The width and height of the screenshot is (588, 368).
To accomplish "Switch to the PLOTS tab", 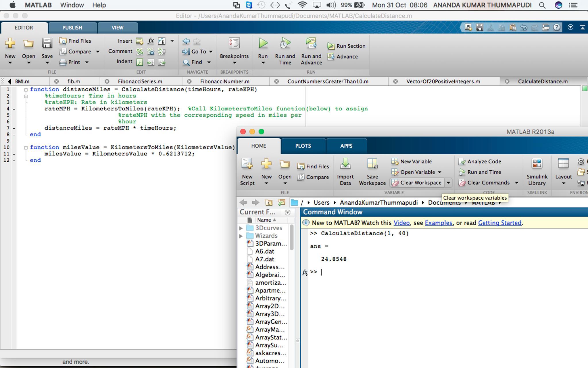I will (x=303, y=146).
